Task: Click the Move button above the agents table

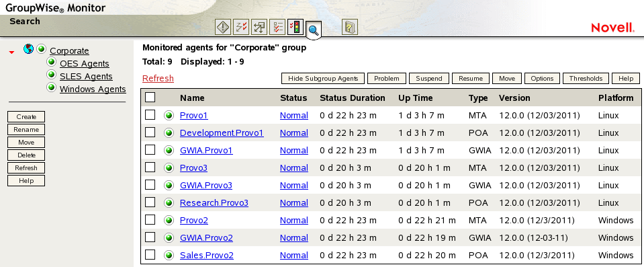Action: [x=507, y=79]
